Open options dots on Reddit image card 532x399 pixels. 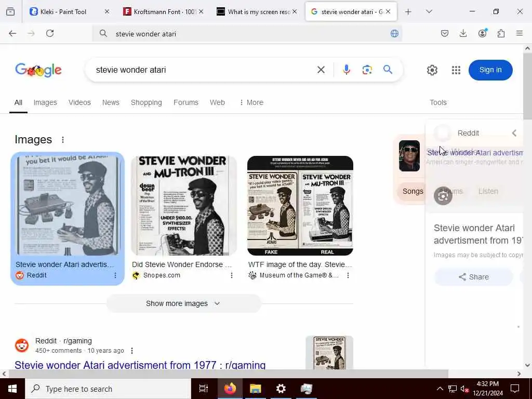pos(115,275)
